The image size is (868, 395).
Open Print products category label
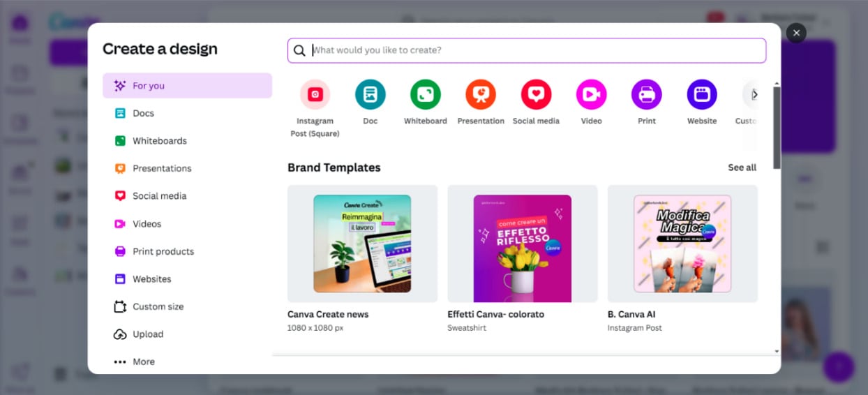point(163,251)
